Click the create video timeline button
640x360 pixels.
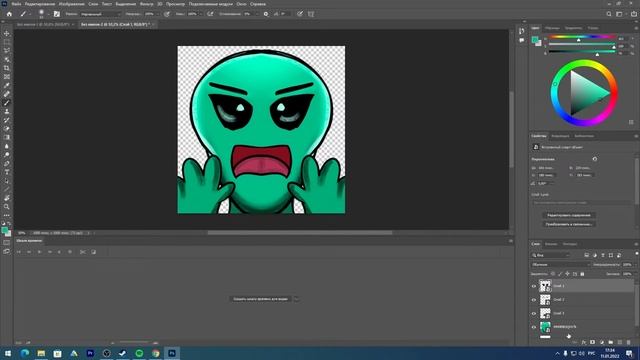tap(260, 299)
